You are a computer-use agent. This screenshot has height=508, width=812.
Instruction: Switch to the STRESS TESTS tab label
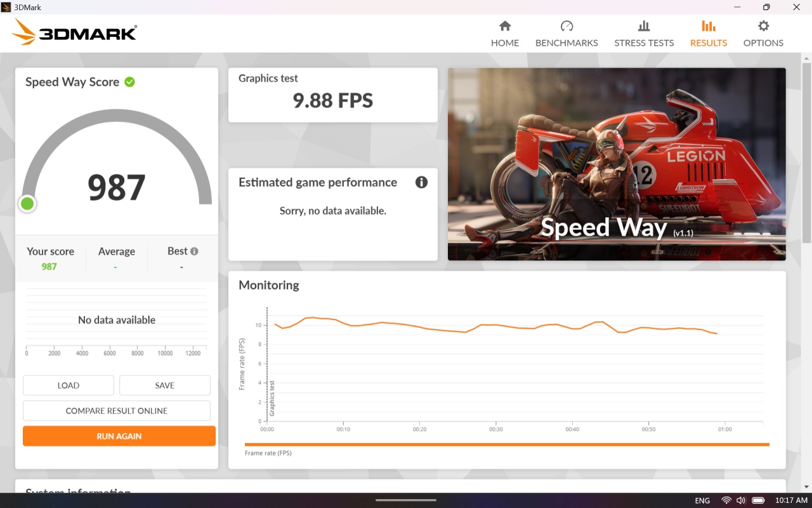pyautogui.click(x=644, y=43)
